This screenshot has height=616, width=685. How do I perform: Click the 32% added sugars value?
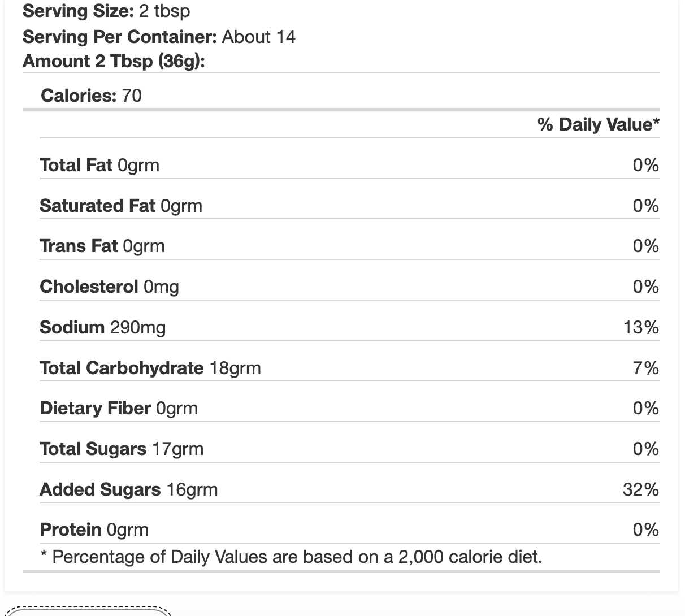point(641,489)
